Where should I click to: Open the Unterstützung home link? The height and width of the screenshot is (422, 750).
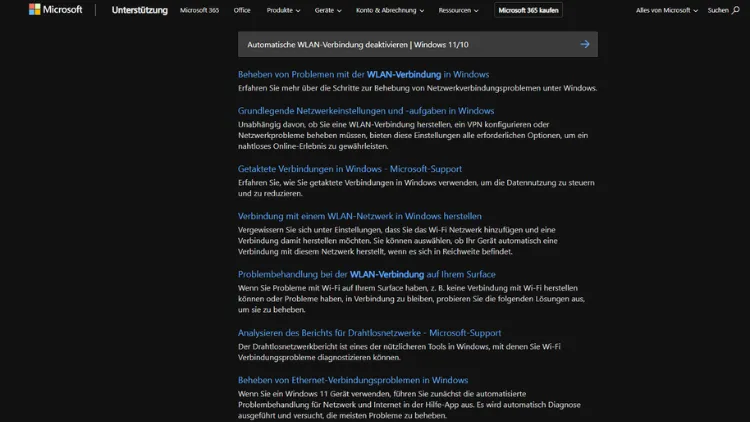click(x=140, y=10)
